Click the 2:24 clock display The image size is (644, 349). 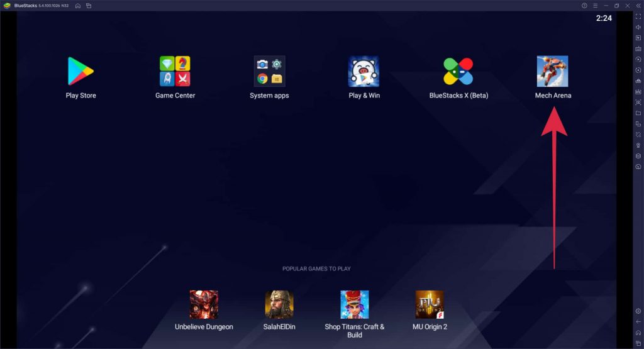tap(604, 18)
